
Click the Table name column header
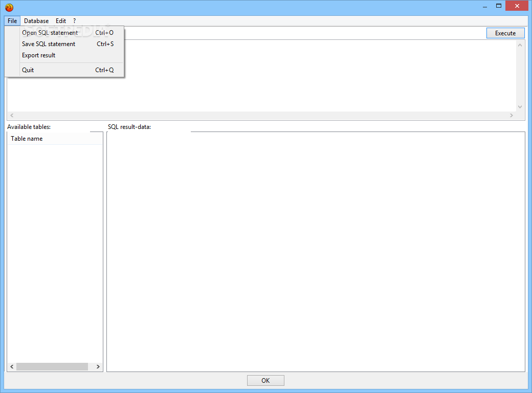pos(55,139)
